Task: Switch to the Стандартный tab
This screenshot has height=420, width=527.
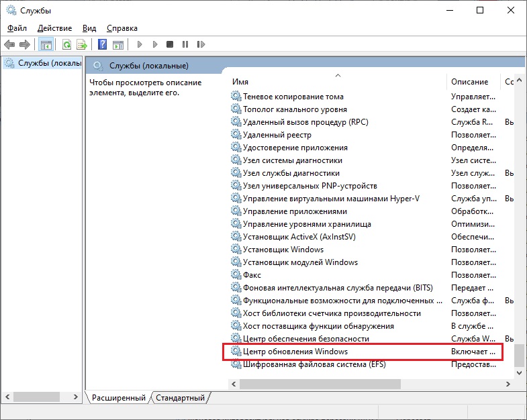Action: pos(180,397)
